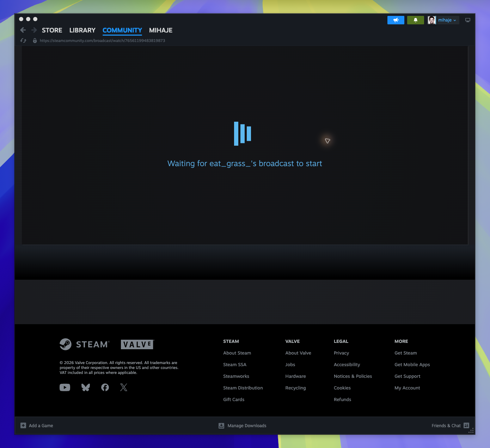
Task: Click the broadcast loading bars icon
Action: (243, 134)
